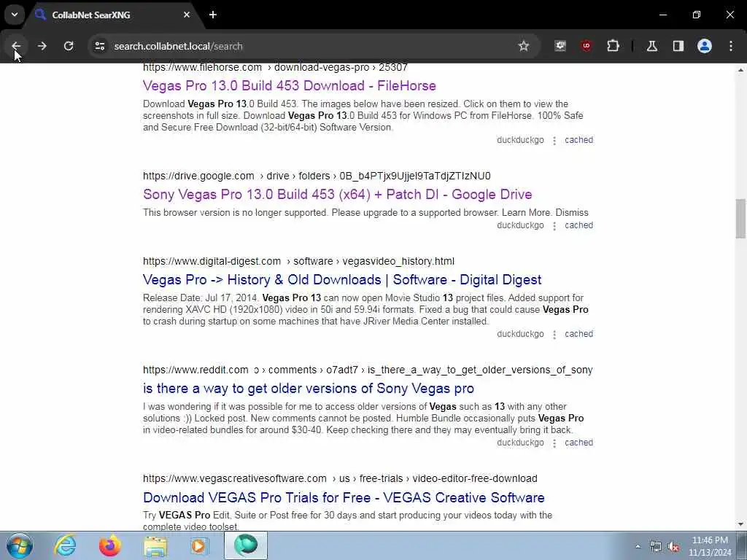Click the filehorse.com result URL

(x=275, y=68)
